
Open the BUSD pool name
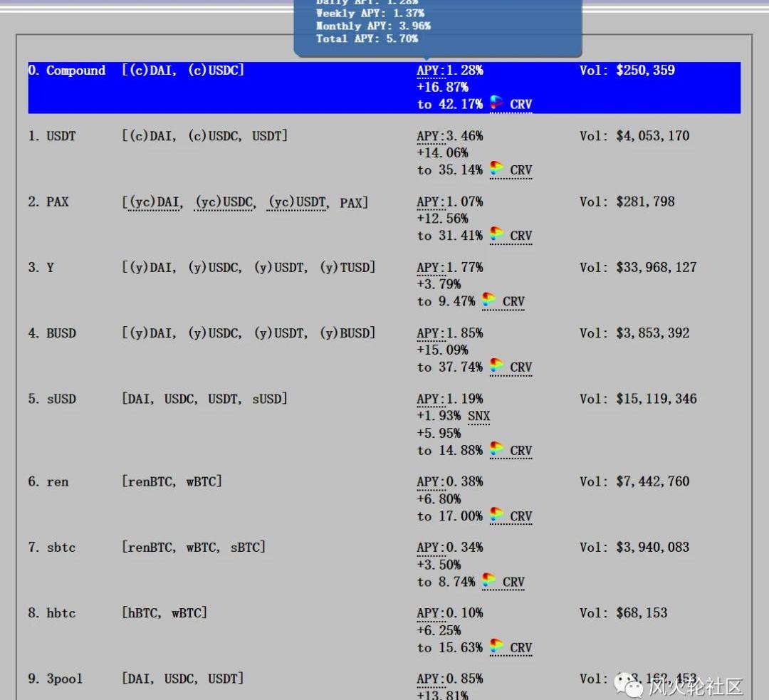coord(61,333)
